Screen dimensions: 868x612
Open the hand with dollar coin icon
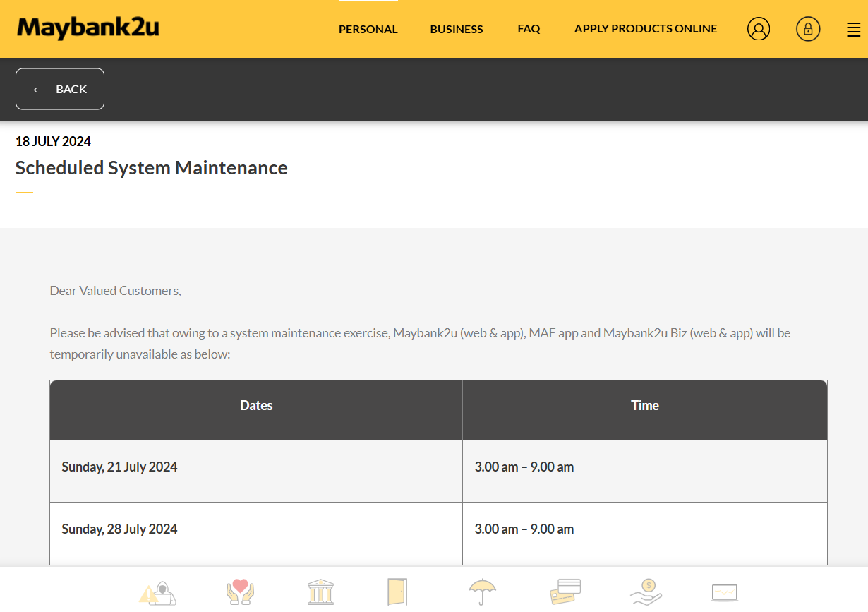click(x=646, y=592)
